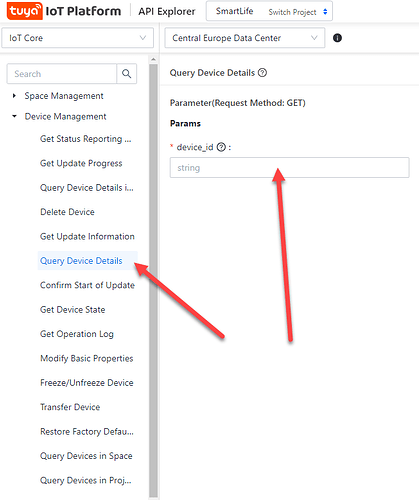Click the device_id string input field
The width and height of the screenshot is (419, 500).
[289, 168]
